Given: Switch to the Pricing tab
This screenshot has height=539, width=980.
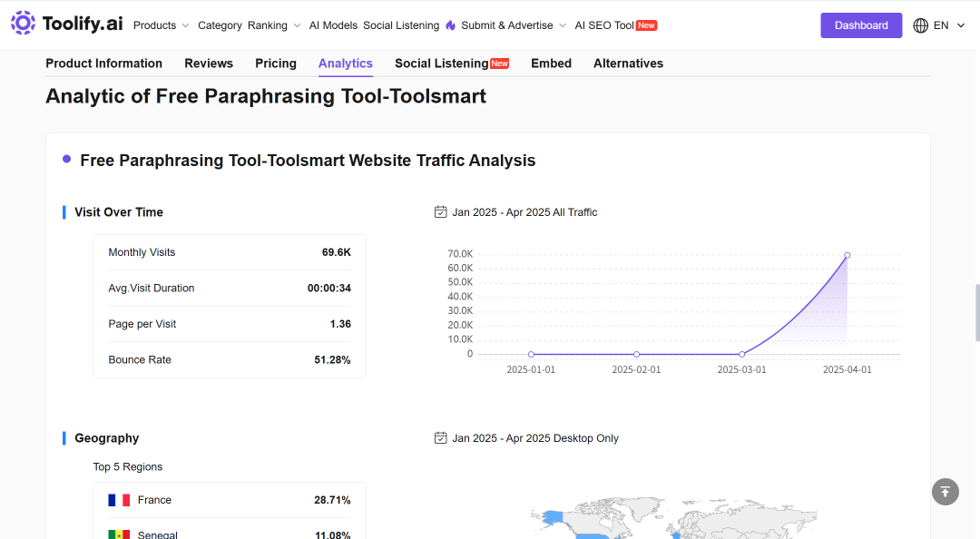Looking at the screenshot, I should (276, 64).
